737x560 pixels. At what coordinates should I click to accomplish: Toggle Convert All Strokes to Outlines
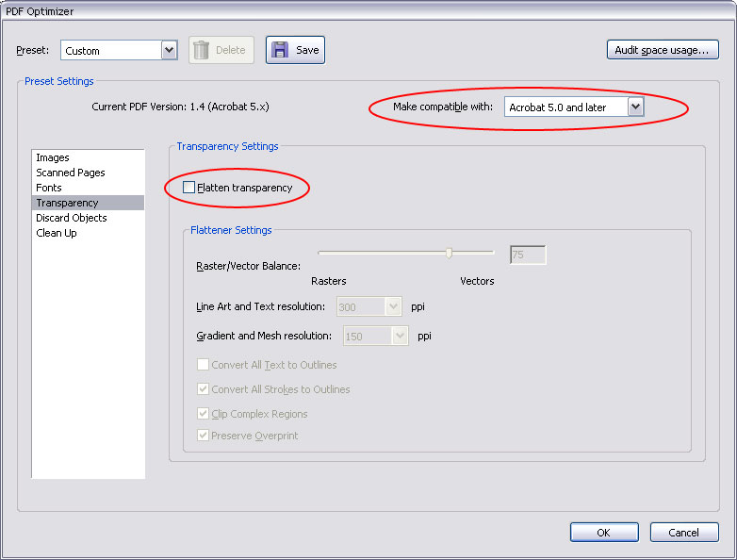[203, 388]
